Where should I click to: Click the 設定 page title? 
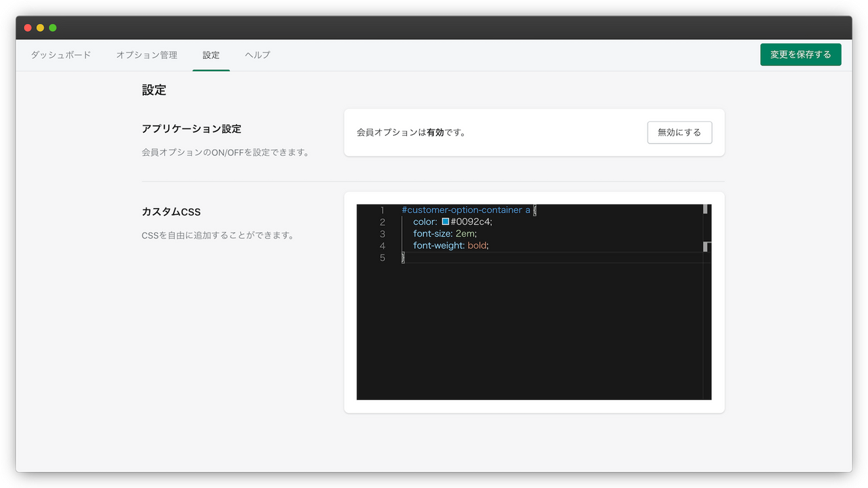(154, 90)
